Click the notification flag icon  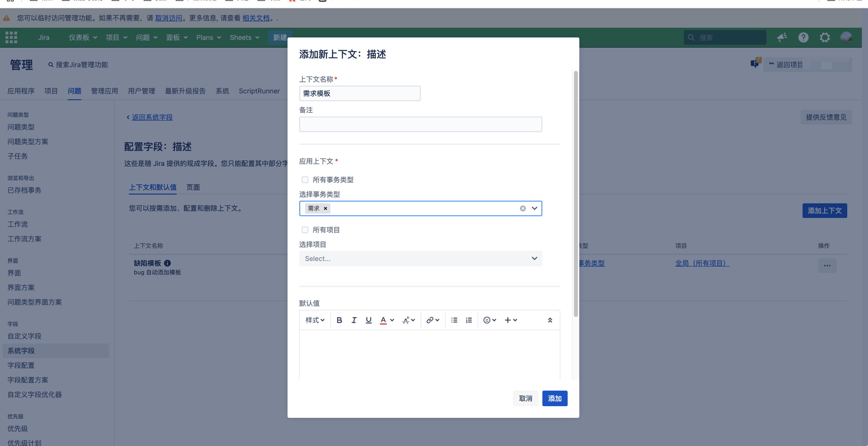click(x=755, y=63)
